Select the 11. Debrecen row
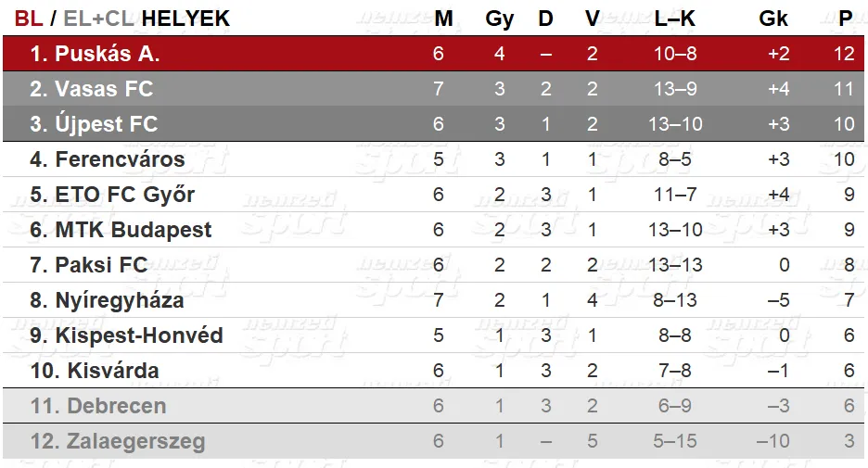Screen dimensions: 868x468 (433, 406)
